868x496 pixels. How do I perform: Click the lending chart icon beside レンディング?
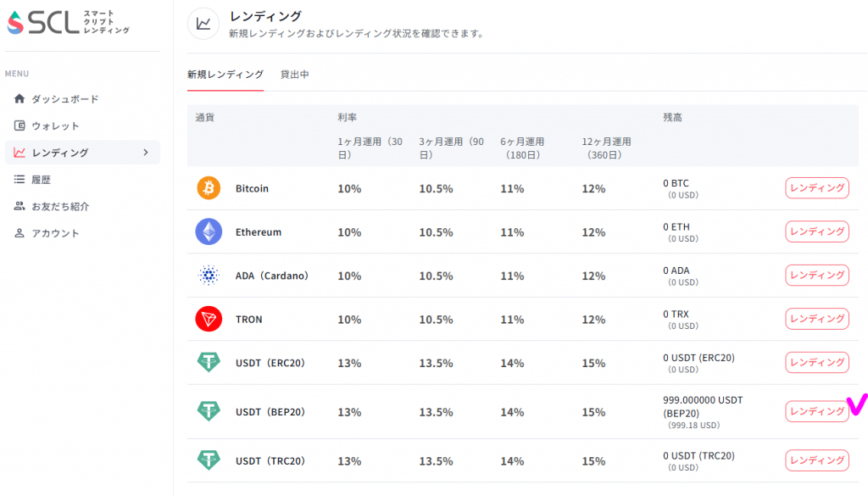[19, 153]
